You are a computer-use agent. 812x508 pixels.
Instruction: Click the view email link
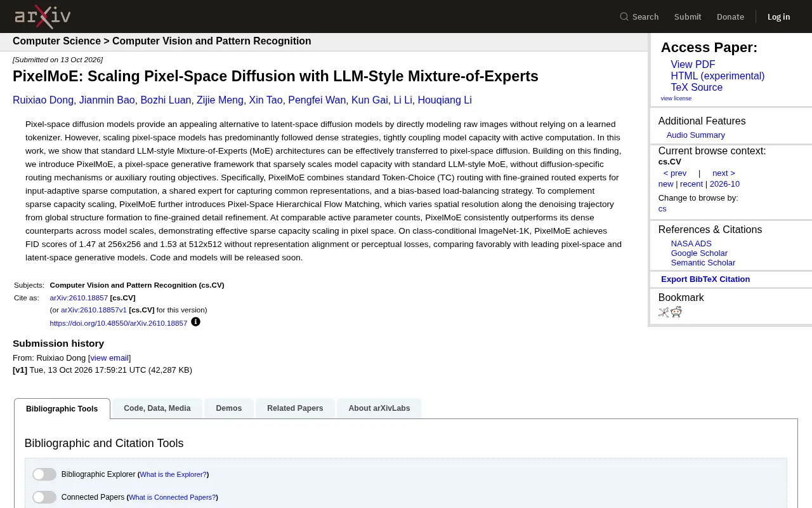[110, 358]
